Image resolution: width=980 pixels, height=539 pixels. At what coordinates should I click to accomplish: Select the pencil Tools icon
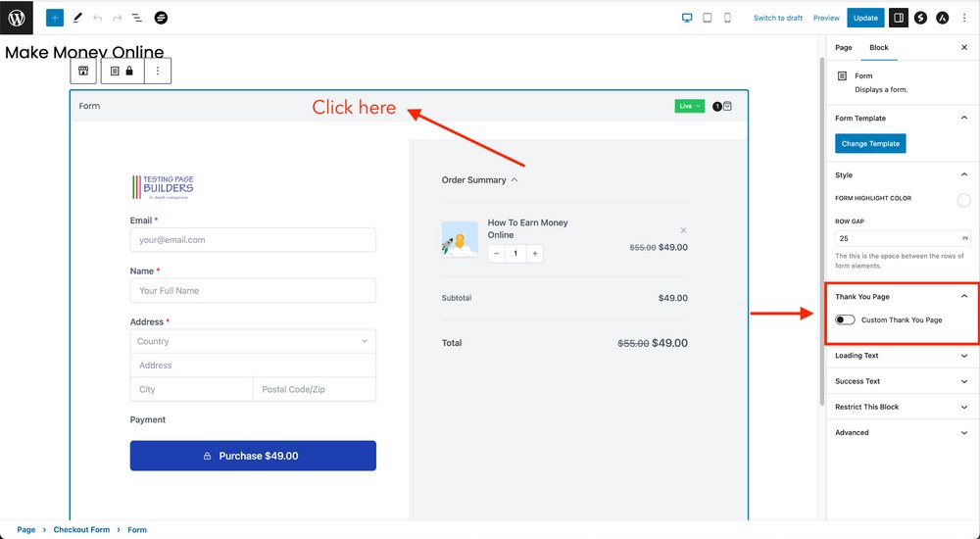pyautogui.click(x=77, y=19)
